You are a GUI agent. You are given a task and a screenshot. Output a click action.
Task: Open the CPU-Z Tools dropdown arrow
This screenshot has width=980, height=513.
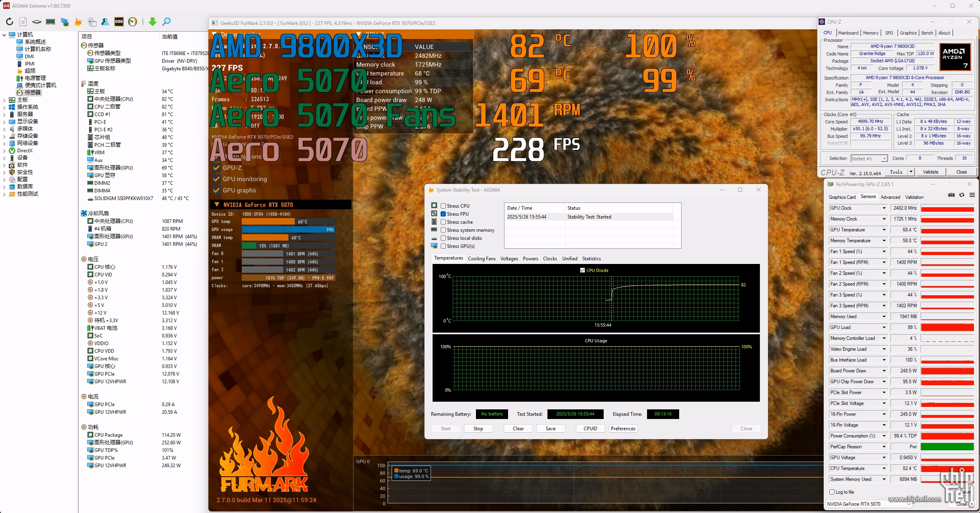pos(911,172)
